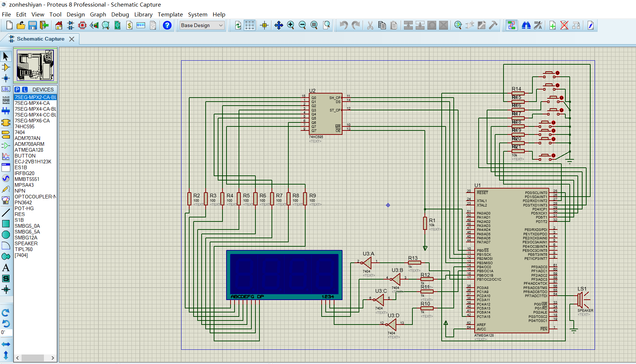636x364 pixels.
Task: Click the P pick-devices button
Action: coord(17,89)
